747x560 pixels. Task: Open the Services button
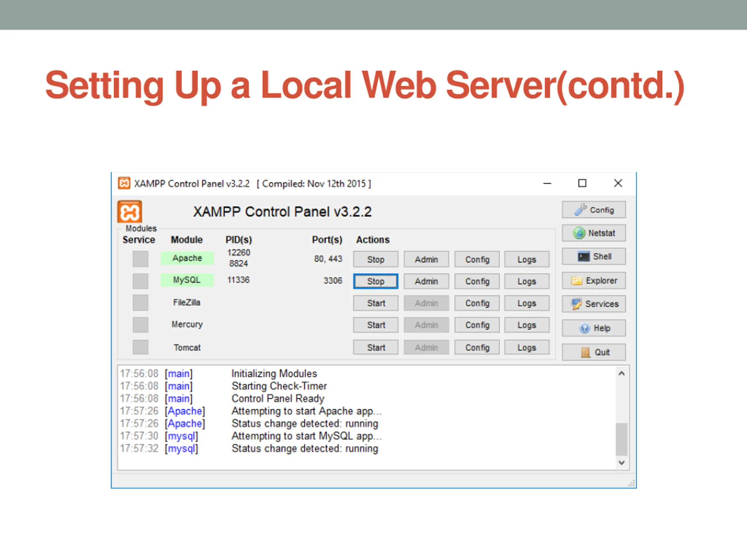(x=594, y=304)
